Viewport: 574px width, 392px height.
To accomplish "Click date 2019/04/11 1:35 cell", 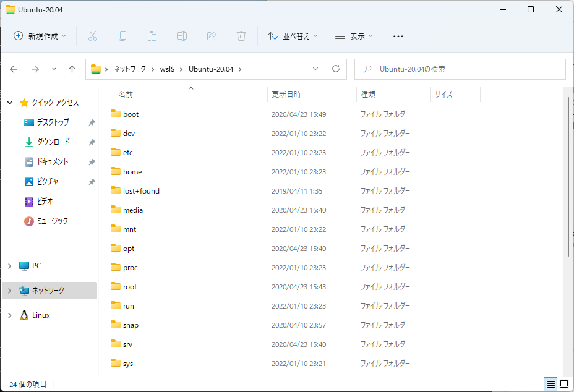I will coord(297,191).
